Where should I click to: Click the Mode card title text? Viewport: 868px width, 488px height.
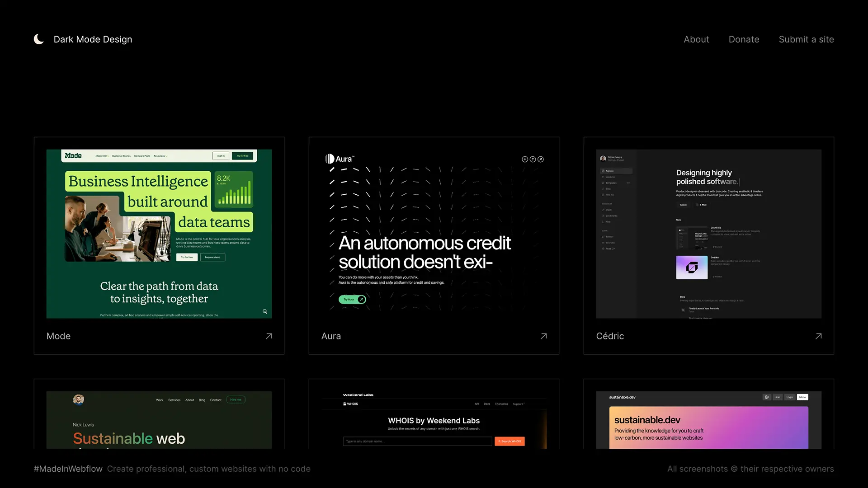(x=58, y=336)
